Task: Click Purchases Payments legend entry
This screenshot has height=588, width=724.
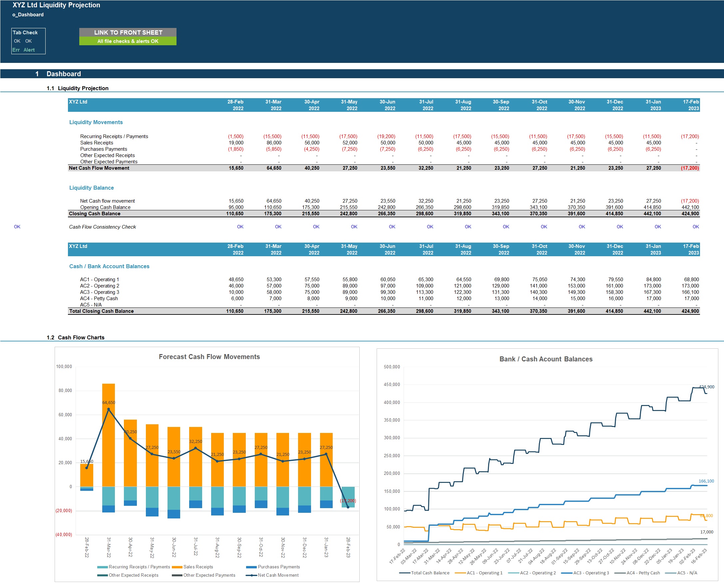Action: (x=279, y=567)
